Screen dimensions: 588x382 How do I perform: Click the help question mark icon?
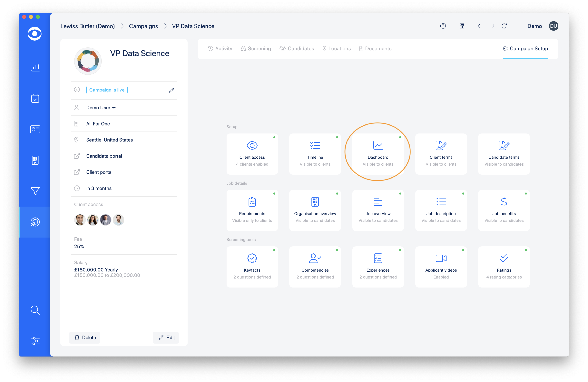[443, 26]
